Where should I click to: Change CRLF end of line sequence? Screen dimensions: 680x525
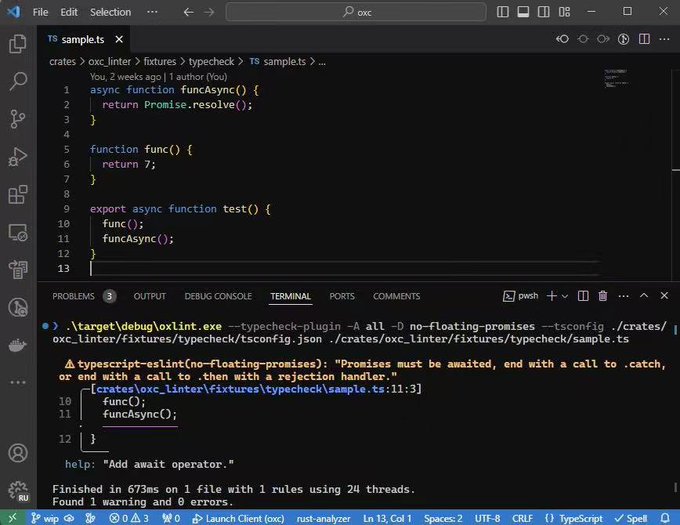[522, 518]
